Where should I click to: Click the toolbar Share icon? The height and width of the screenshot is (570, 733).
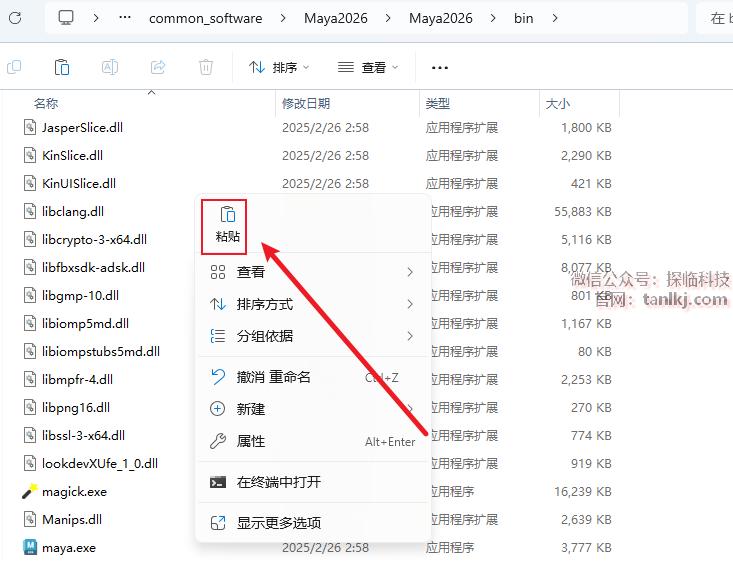pyautogui.click(x=158, y=67)
